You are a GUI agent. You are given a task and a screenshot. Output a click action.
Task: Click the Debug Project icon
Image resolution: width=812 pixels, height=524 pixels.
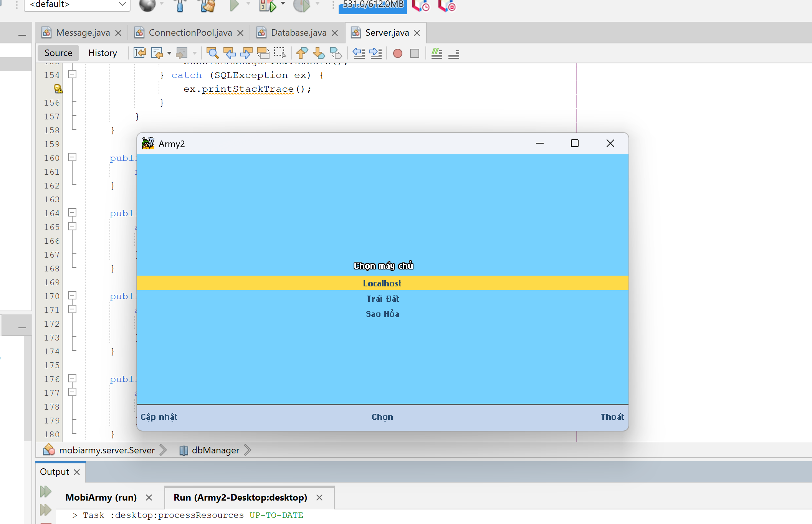268,5
